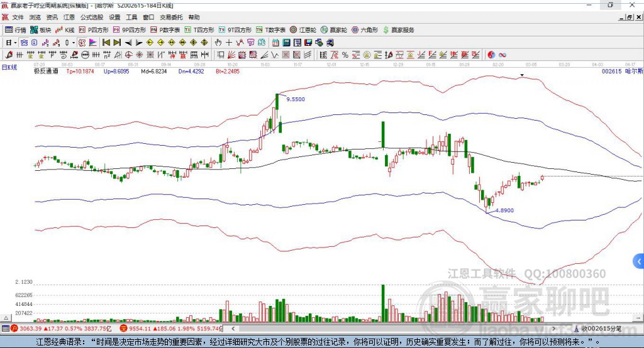This screenshot has width=644, height=348.
Task: Click the last yellow diamond icon
Action: coord(204,43)
